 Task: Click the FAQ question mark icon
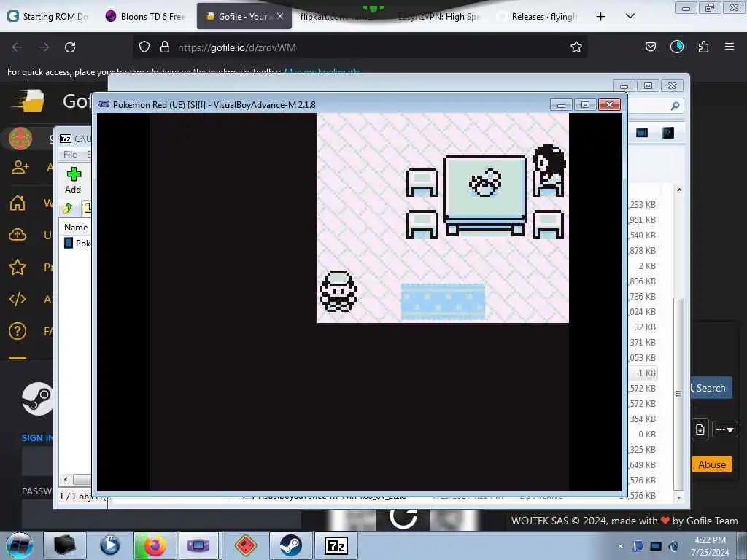pyautogui.click(x=18, y=331)
